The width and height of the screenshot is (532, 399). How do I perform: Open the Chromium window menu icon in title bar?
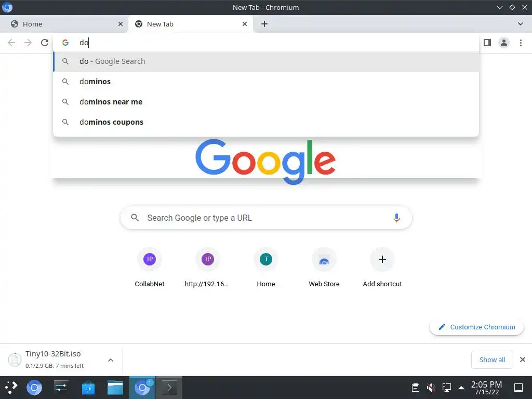click(7, 7)
